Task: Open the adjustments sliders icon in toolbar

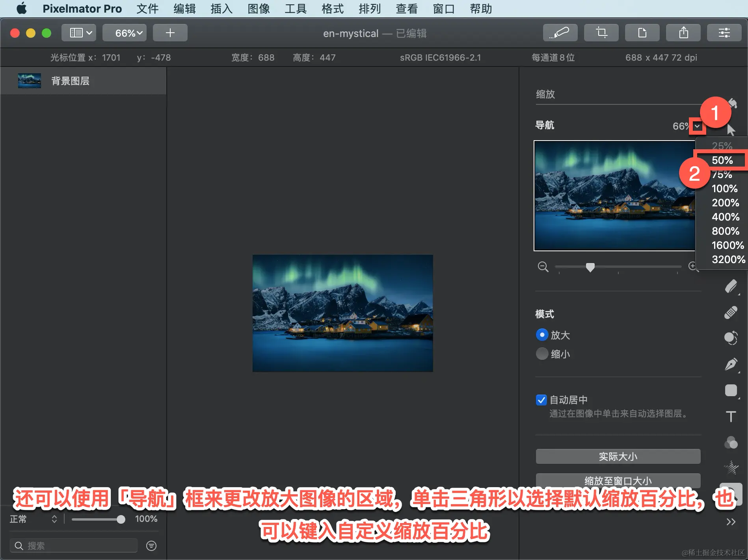Action: pyautogui.click(x=724, y=33)
